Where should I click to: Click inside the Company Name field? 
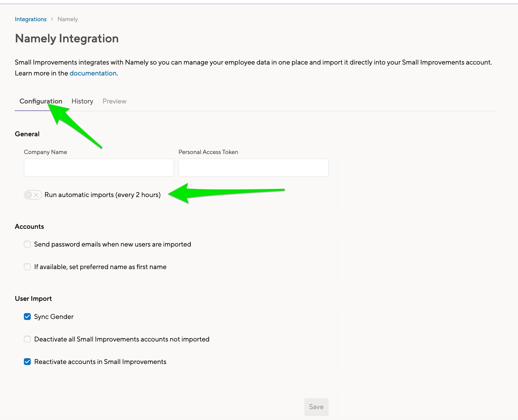98,167
